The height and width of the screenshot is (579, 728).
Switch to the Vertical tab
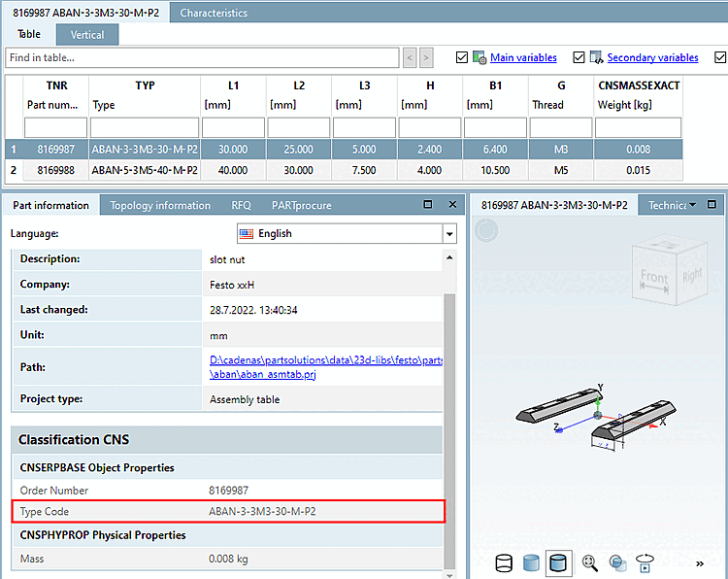point(87,35)
